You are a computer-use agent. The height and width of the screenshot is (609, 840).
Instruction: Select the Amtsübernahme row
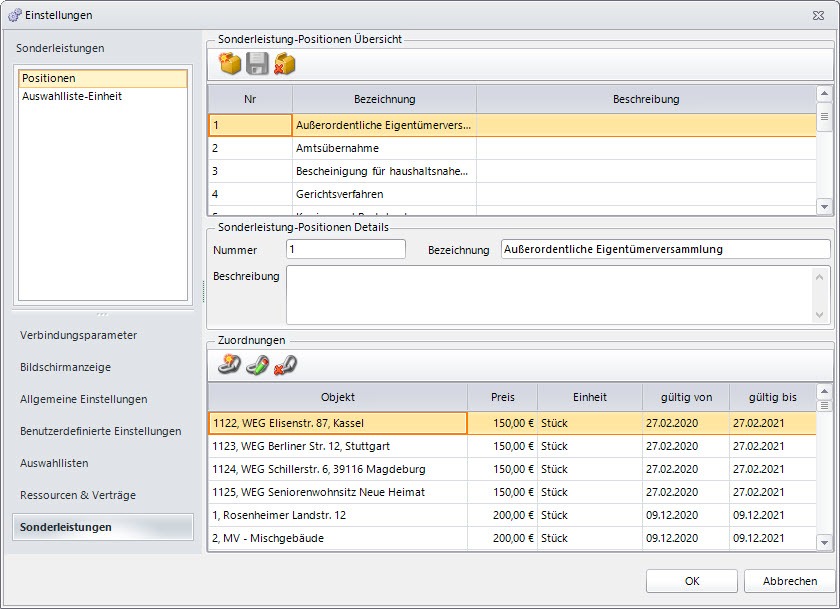[x=512, y=148]
